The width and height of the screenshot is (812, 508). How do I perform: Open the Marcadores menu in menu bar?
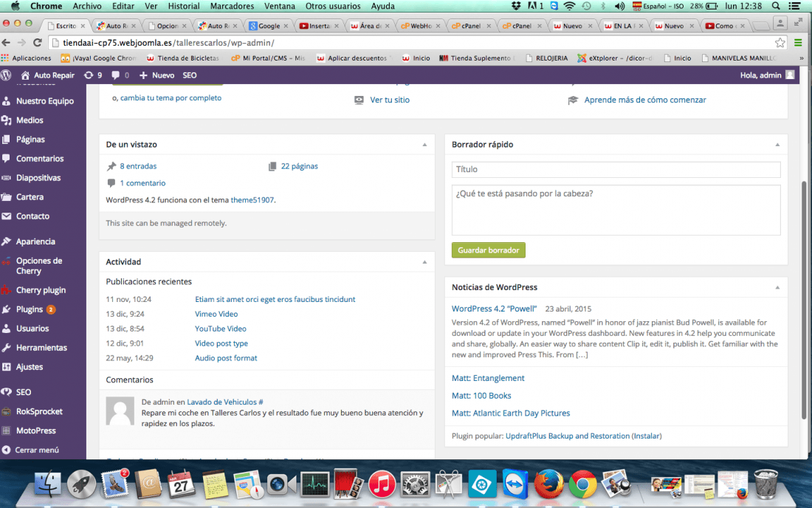point(232,6)
